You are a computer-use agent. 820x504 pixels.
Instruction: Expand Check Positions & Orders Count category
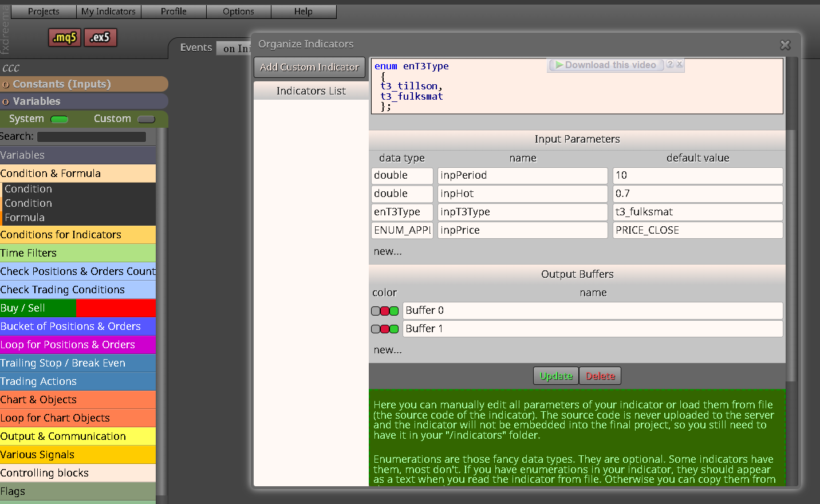78,271
